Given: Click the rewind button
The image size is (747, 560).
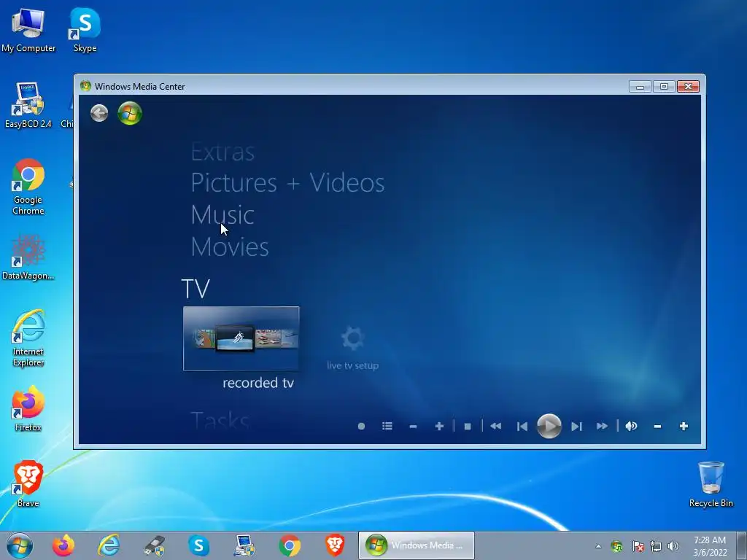Looking at the screenshot, I should point(495,426).
